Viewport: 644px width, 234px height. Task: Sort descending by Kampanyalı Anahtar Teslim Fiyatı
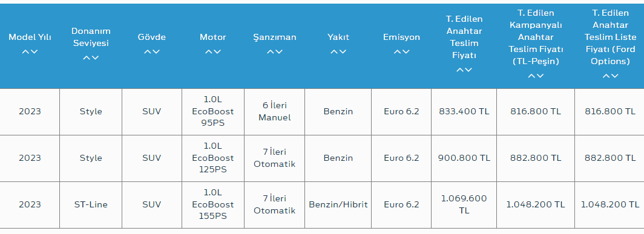pyautogui.click(x=540, y=76)
